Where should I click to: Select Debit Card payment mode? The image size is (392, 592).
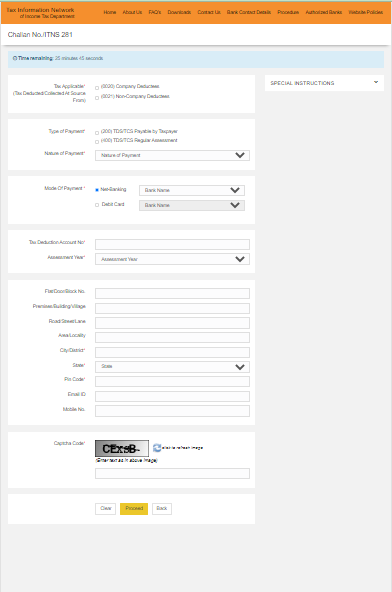97,205
